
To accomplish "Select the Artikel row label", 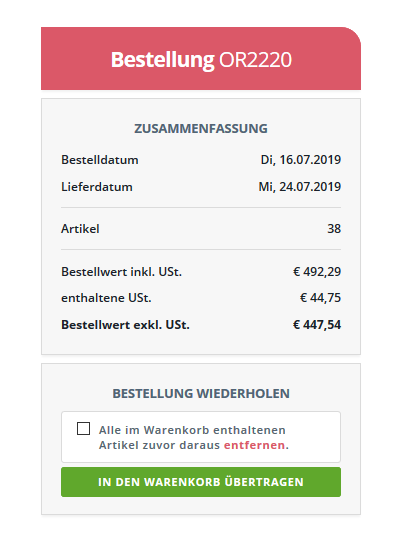I will [x=80, y=229].
